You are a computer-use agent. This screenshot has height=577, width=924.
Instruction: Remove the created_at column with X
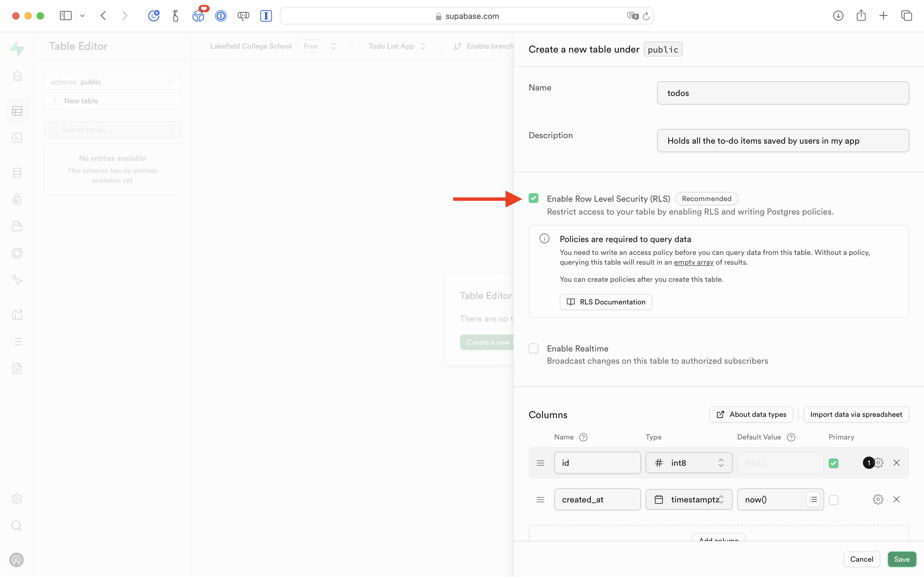(896, 499)
